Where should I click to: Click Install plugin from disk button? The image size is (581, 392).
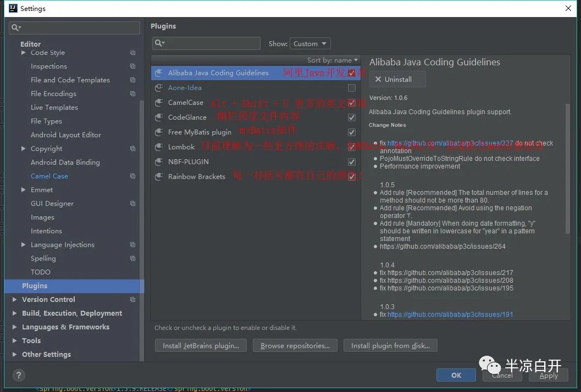point(391,346)
